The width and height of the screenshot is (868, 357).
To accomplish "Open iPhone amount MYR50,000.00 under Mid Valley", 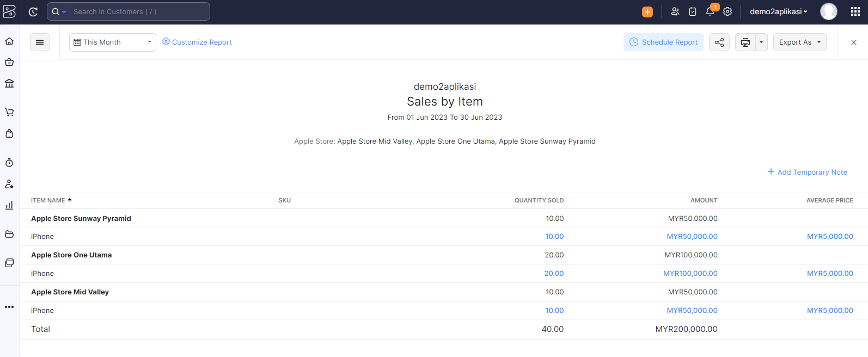I will pos(692,310).
